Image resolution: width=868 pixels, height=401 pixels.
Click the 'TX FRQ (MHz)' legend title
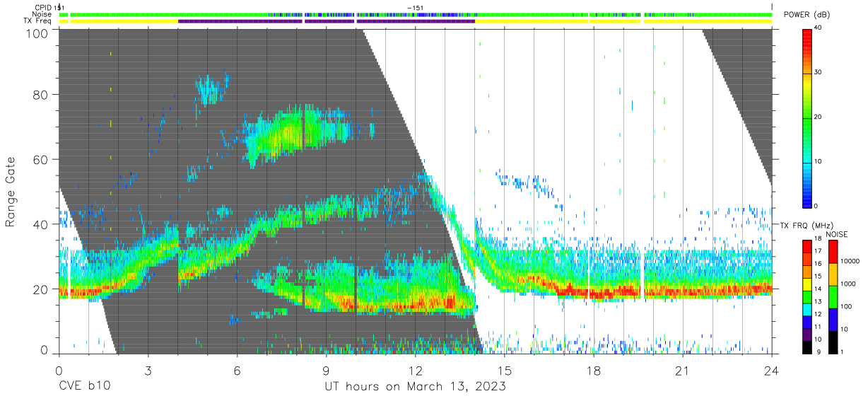(x=805, y=225)
